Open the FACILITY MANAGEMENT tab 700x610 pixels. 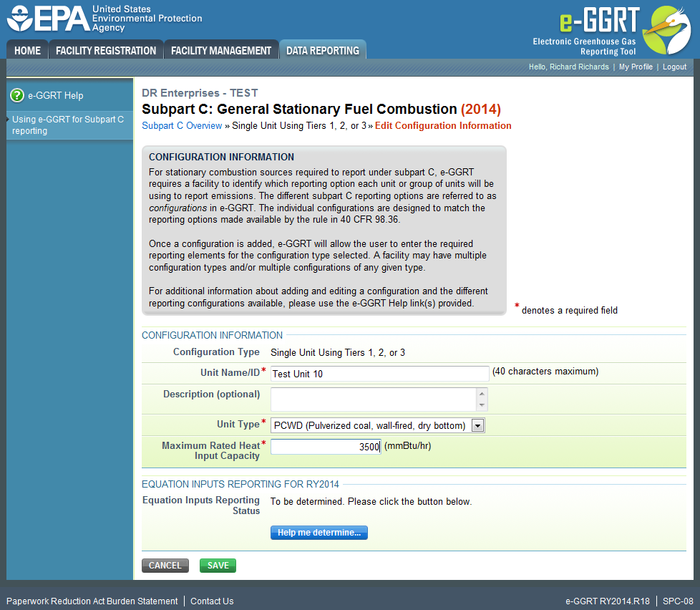221,50
